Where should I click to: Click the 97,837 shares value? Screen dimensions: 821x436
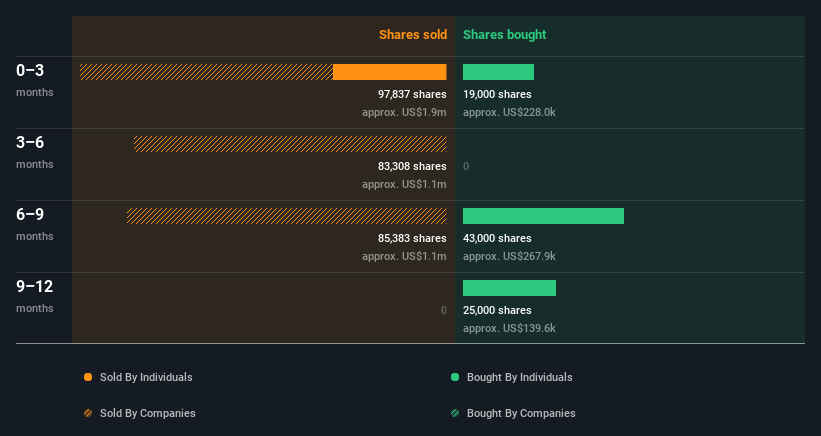(412, 94)
